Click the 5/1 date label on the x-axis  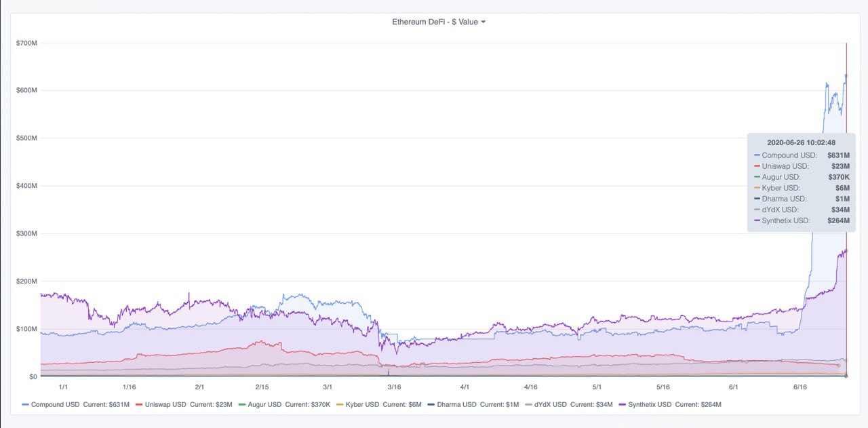(597, 387)
